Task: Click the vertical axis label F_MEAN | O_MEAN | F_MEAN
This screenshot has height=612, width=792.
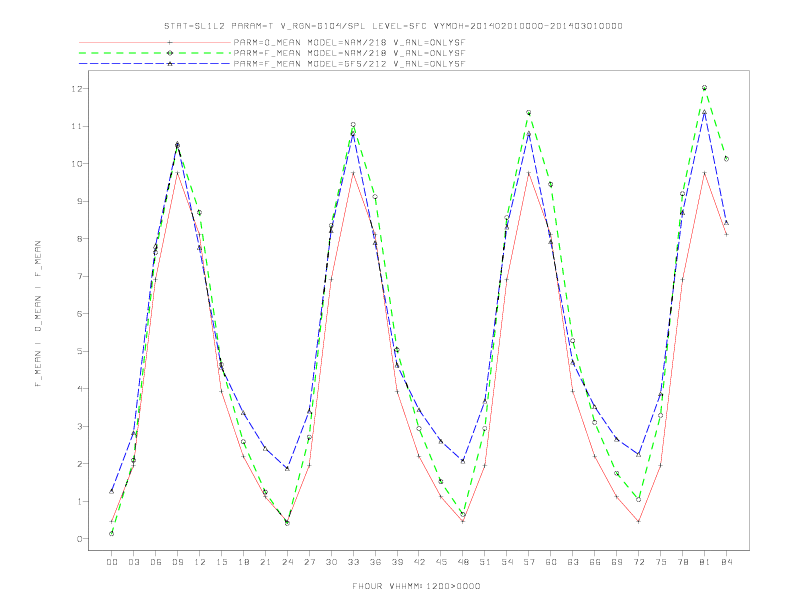Action: [x=38, y=314]
